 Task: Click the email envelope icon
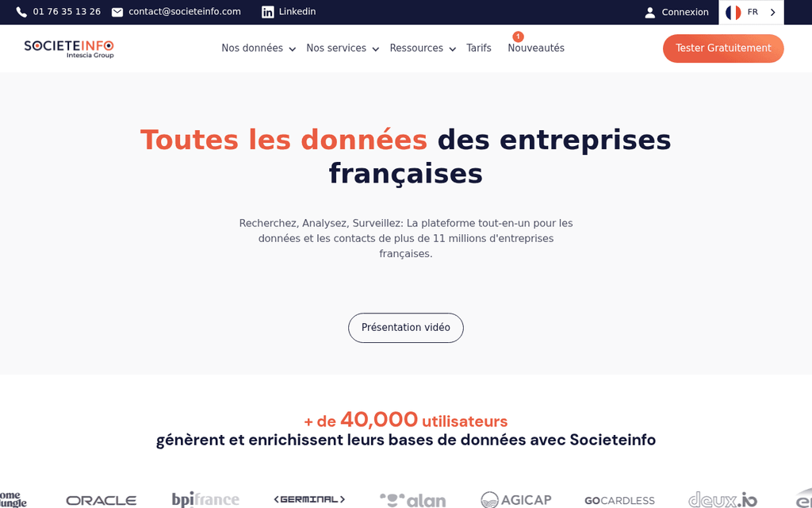click(x=117, y=12)
